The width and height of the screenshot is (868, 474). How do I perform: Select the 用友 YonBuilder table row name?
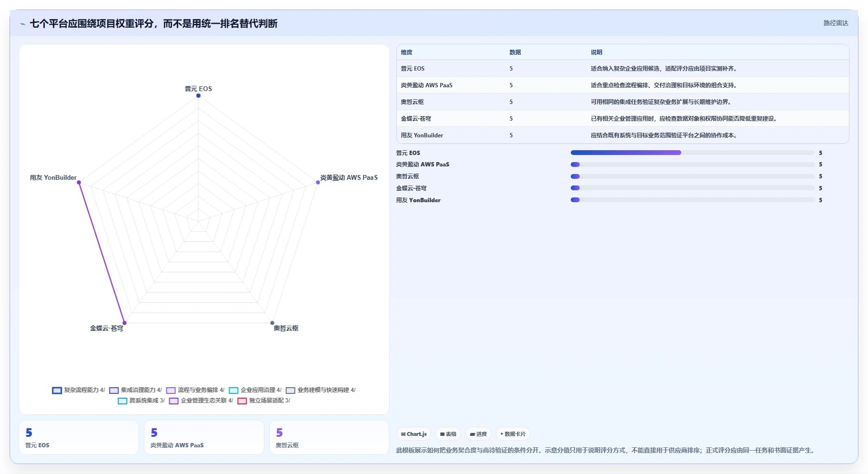422,135
